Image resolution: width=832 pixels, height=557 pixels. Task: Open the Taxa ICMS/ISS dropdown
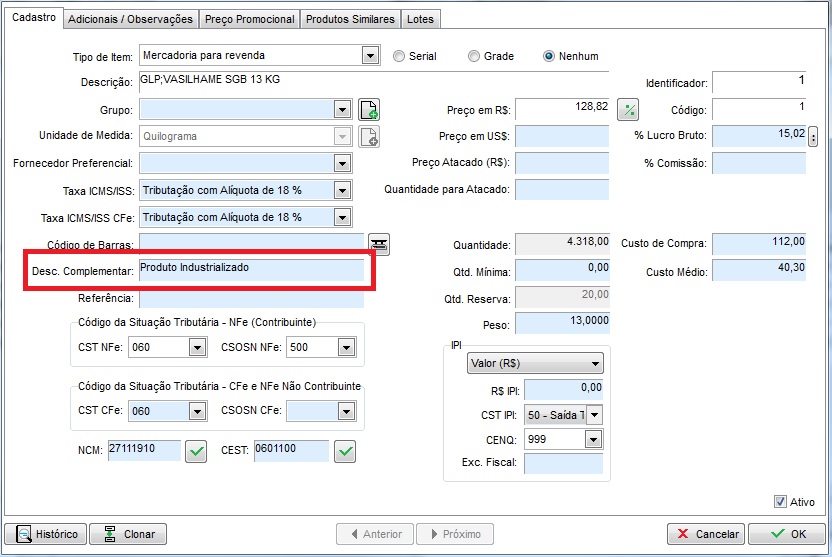point(342,190)
